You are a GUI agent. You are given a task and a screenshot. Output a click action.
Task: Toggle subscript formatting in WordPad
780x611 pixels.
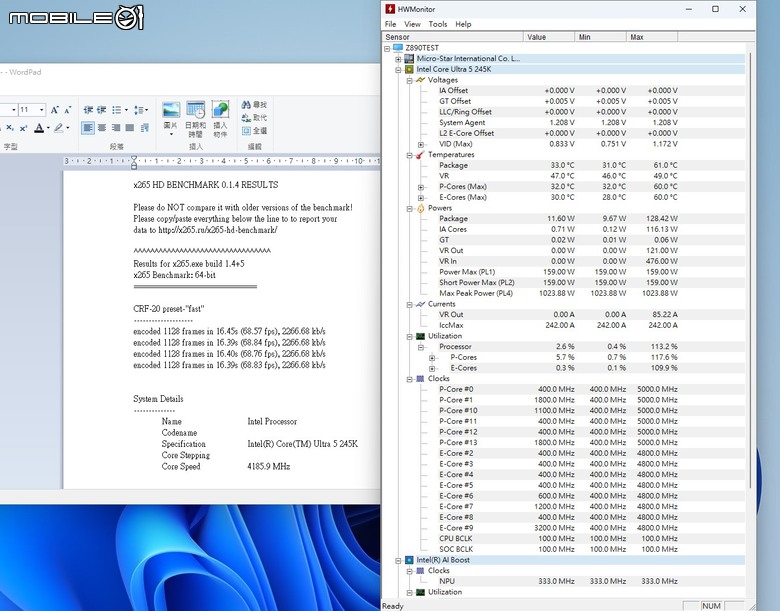(x=10, y=128)
